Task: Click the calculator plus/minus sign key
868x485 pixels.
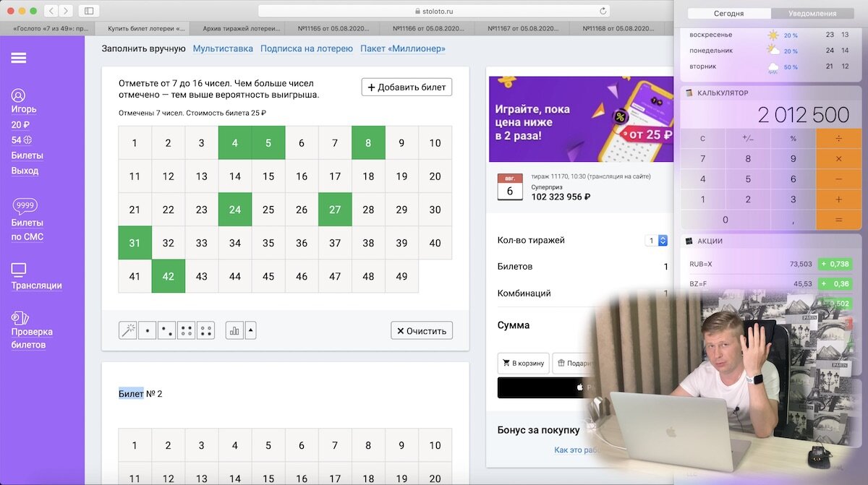Action: pos(748,138)
